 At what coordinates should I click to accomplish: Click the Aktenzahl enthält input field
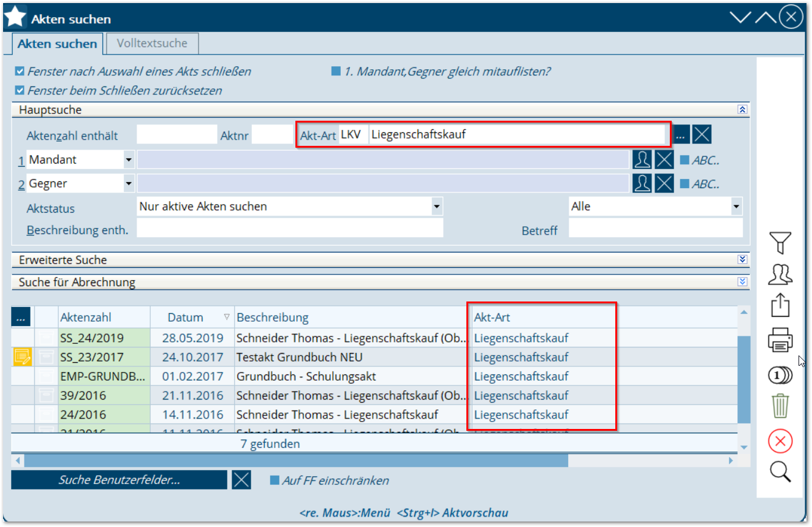pos(176,135)
